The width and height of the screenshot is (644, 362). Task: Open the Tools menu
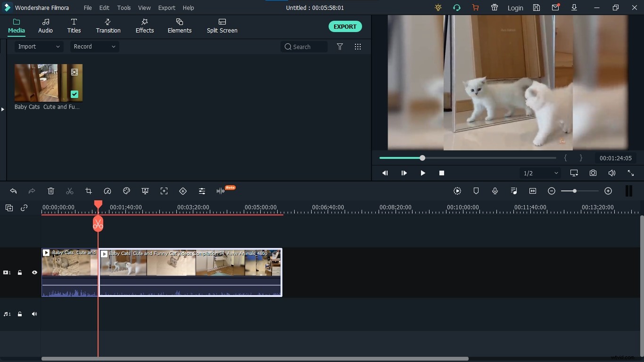[x=124, y=8]
